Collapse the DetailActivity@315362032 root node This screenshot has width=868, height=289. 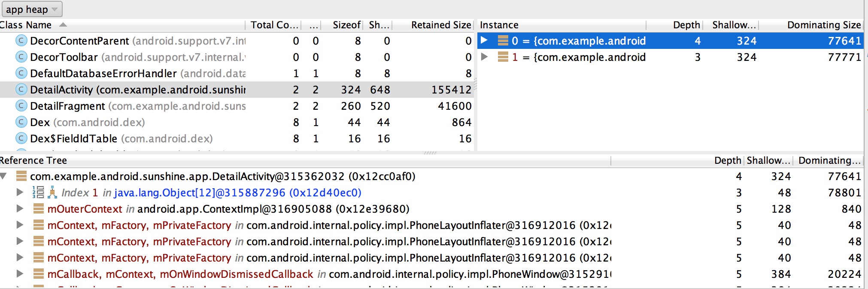4,176
